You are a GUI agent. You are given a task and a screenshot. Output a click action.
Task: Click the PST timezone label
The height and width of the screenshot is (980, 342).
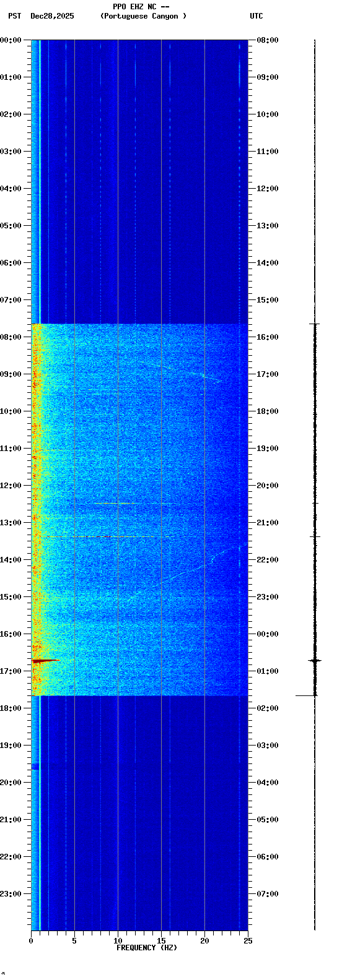point(14,16)
